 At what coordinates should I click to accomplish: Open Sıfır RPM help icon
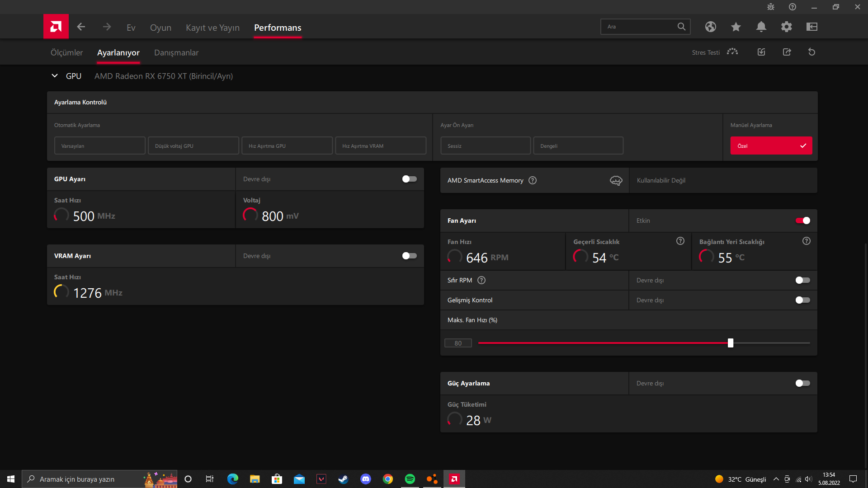click(481, 280)
